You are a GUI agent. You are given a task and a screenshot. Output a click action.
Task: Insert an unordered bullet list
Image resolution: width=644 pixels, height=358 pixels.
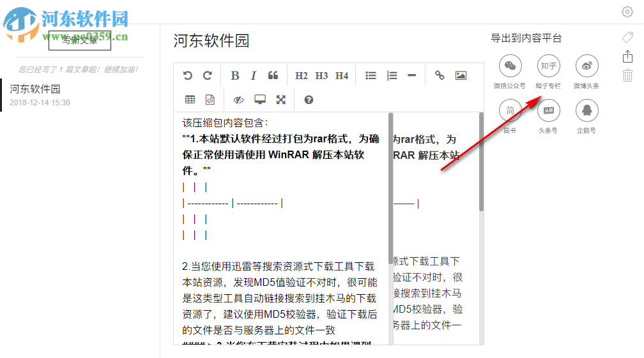[x=371, y=75]
